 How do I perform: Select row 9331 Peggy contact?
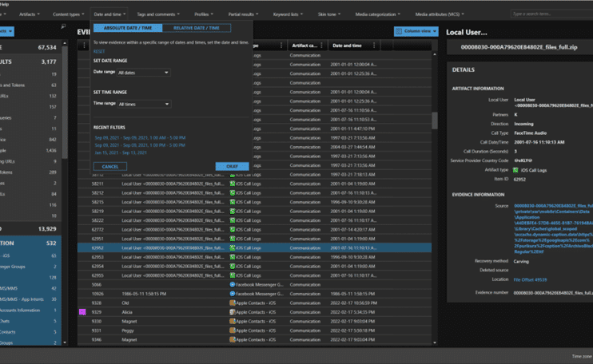pyautogui.click(x=254, y=330)
